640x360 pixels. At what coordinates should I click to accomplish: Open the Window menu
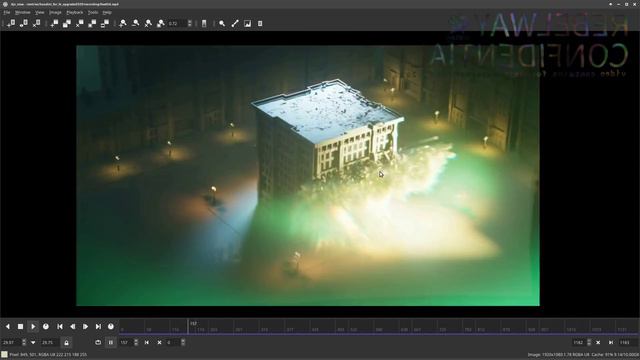[x=22, y=12]
